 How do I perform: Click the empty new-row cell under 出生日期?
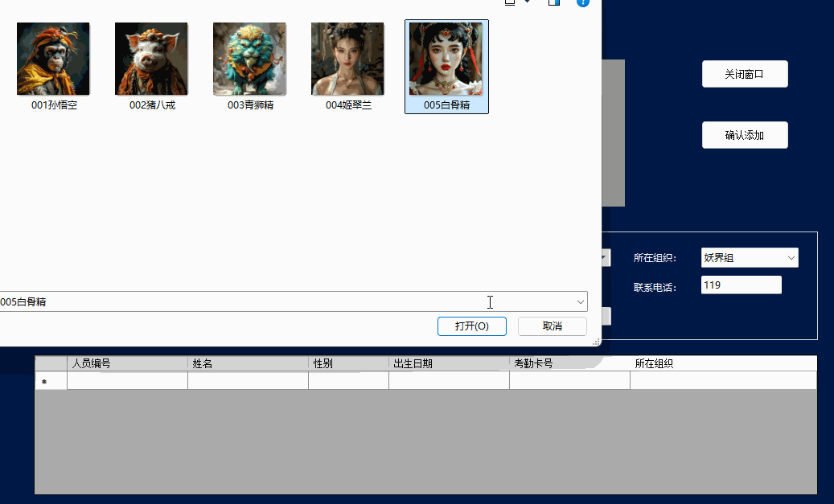(x=449, y=381)
